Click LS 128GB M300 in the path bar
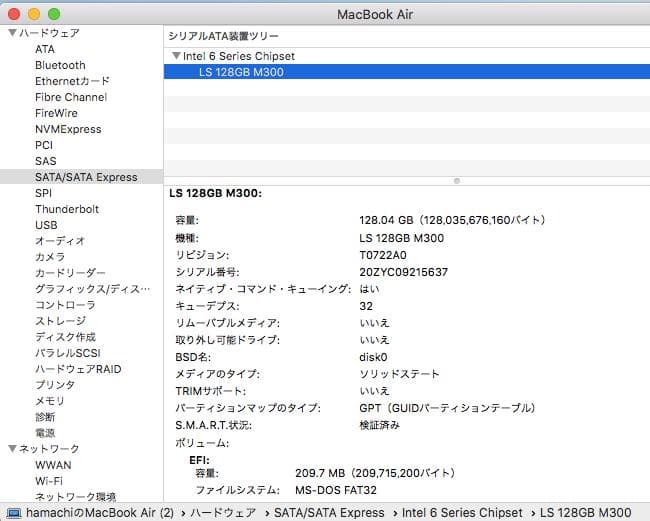This screenshot has width=650, height=521. click(586, 513)
